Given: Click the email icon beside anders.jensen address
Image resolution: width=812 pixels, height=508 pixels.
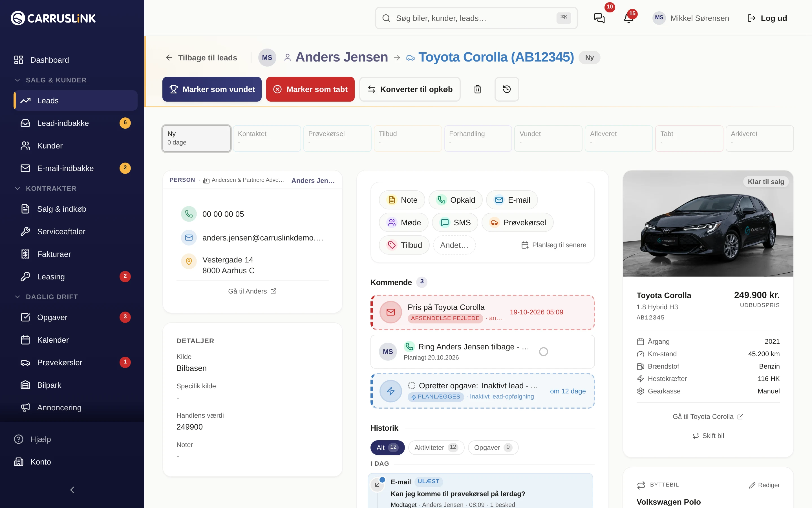Looking at the screenshot, I should [x=189, y=238].
